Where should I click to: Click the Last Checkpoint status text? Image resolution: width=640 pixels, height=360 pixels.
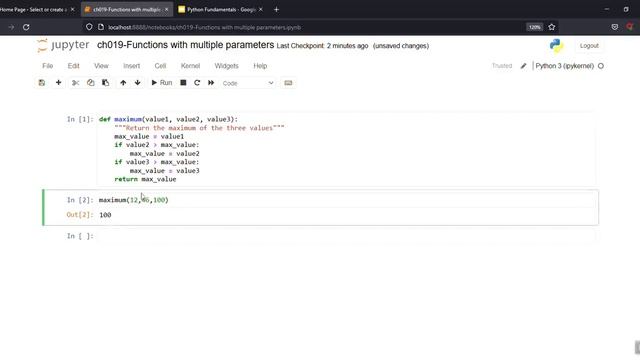pos(322,46)
